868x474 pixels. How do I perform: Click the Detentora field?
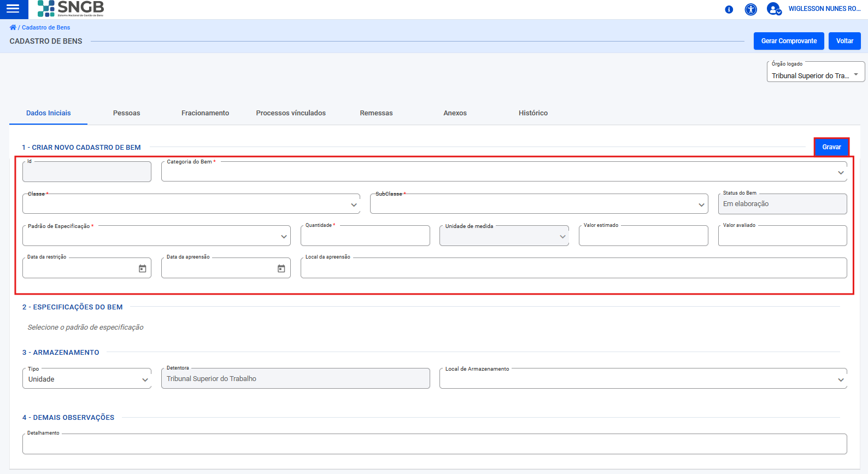tap(296, 378)
